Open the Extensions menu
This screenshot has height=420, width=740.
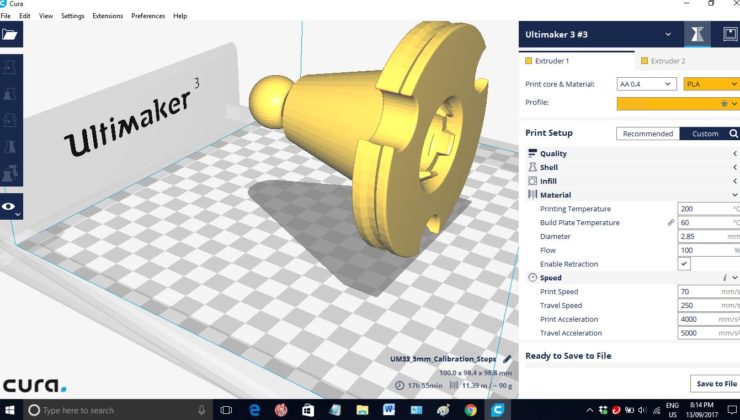click(108, 16)
